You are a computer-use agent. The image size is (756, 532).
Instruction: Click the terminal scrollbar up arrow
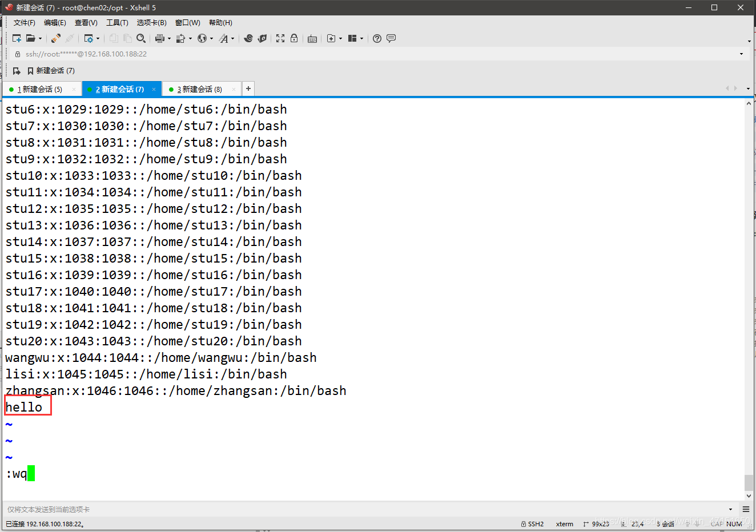[x=749, y=104]
